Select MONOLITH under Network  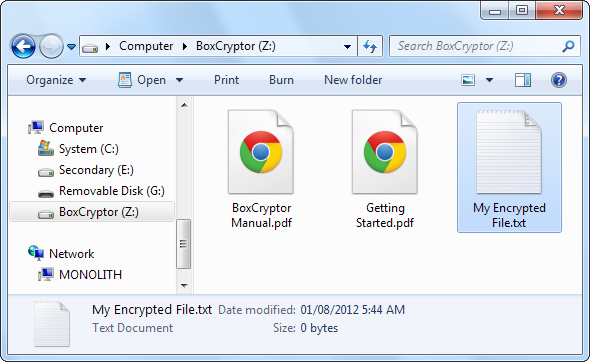90,275
